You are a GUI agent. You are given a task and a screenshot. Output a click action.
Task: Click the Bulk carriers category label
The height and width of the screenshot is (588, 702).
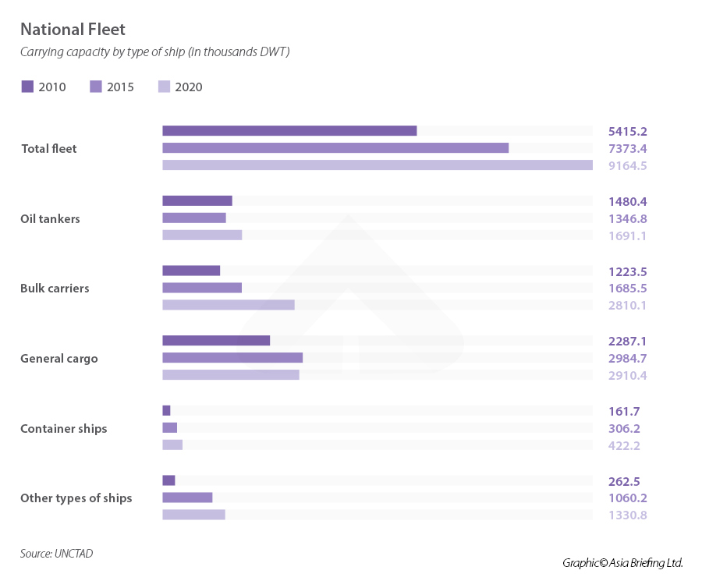pos(55,289)
